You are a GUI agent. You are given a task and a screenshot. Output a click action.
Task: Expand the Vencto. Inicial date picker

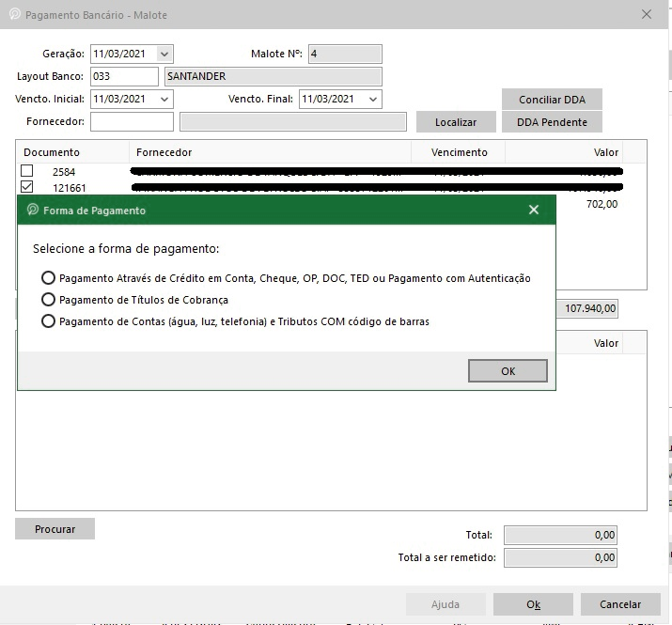tap(164, 99)
